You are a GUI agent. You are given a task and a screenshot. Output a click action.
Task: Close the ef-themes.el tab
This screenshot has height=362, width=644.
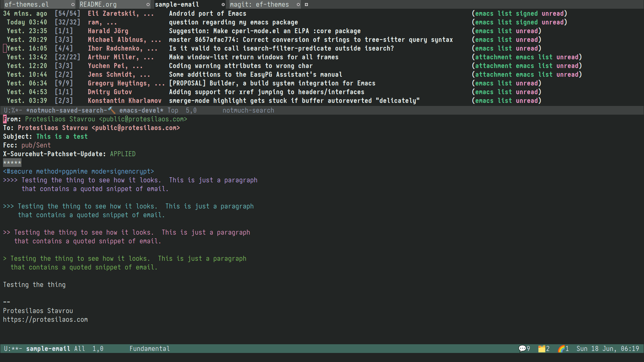pos(73,5)
